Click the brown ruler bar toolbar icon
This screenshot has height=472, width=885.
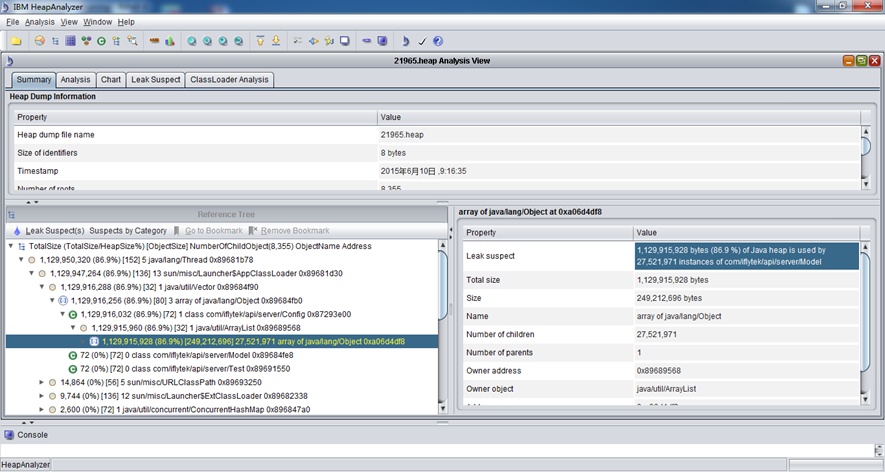154,41
